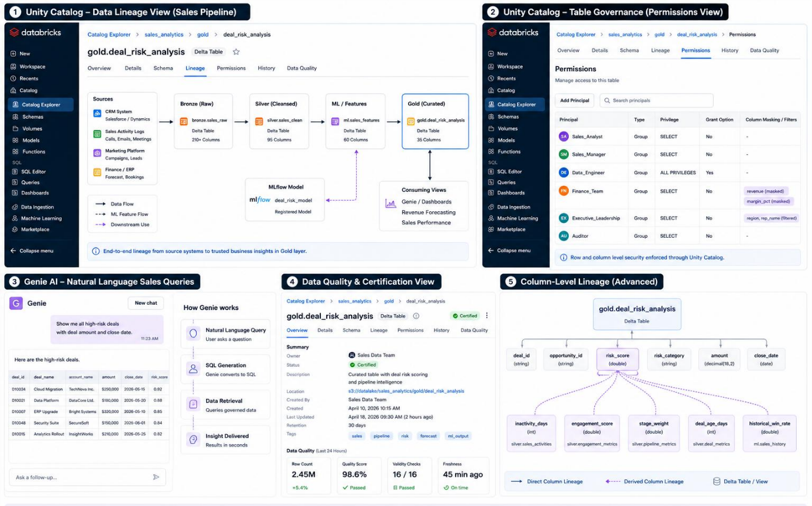
Task: Click the Security Suite deal name
Action: pyautogui.click(x=47, y=422)
